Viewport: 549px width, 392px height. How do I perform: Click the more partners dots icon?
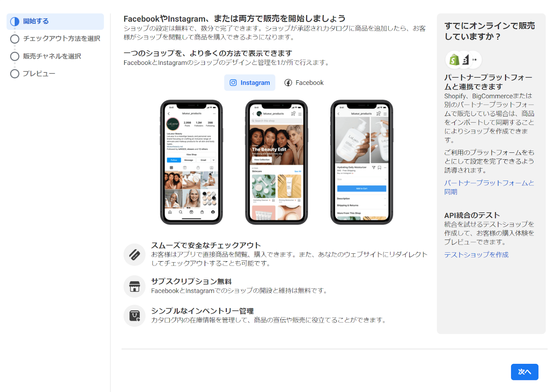[475, 60]
